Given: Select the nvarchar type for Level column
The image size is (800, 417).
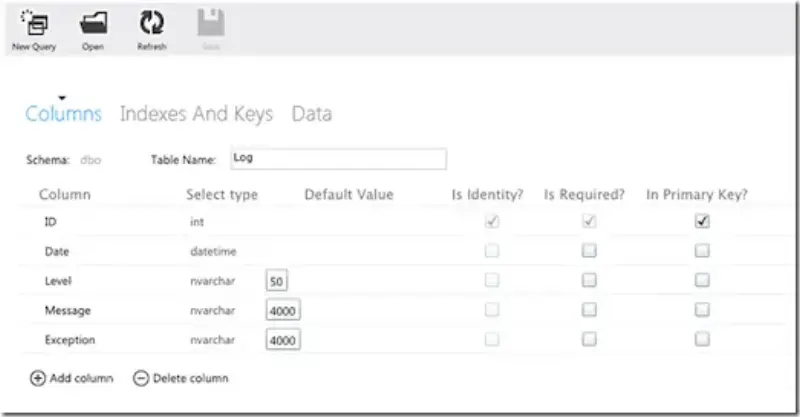Looking at the screenshot, I should [213, 282].
